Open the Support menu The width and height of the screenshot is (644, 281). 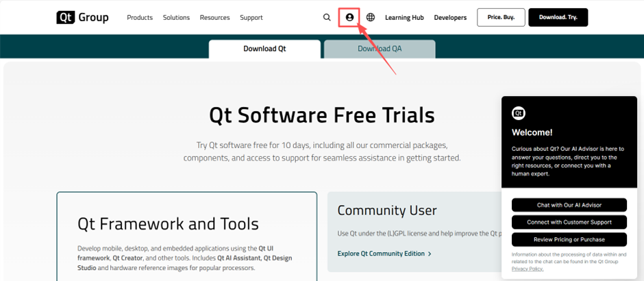pos(251,18)
